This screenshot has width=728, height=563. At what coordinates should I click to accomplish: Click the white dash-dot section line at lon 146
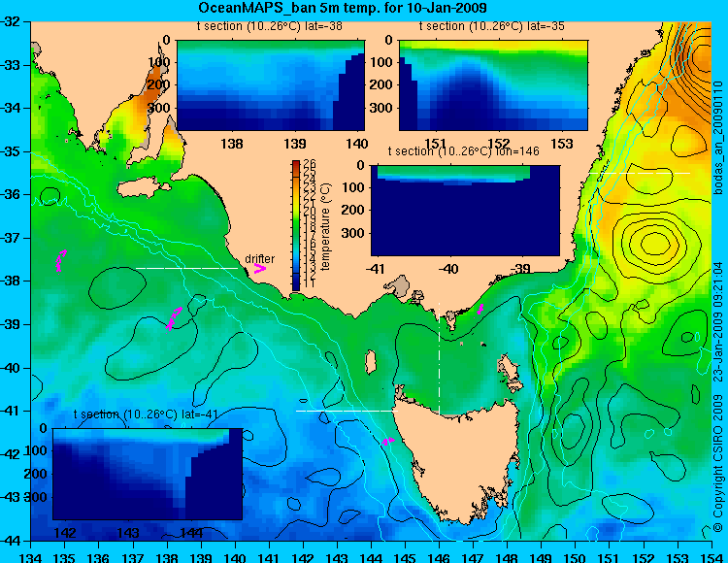439,358
